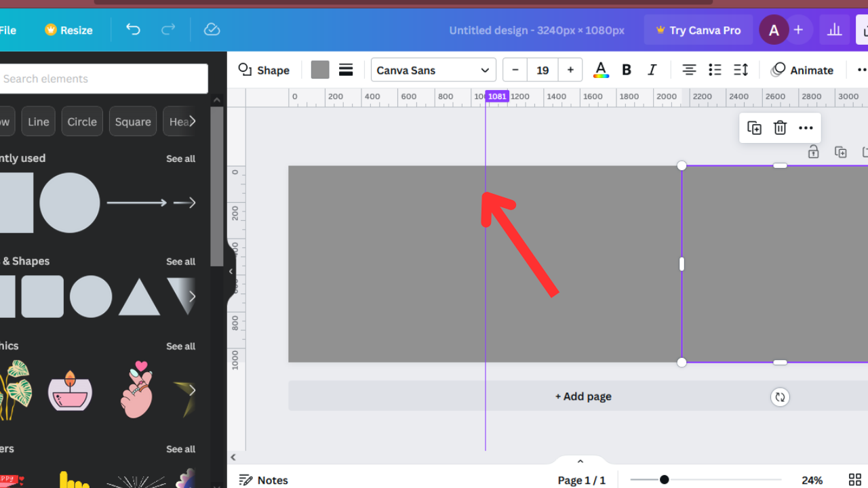Screen dimensions: 868x488
Task: Click the elements panel scrollbar
Action: (x=216, y=186)
